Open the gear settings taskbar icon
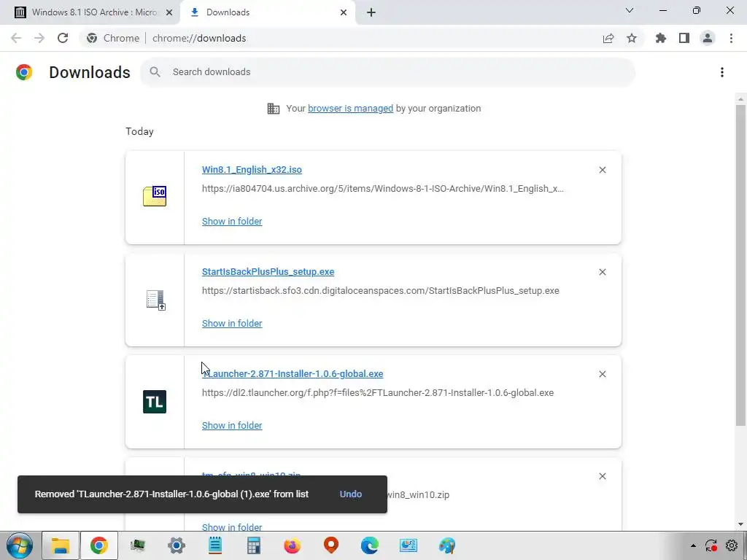 (x=177, y=545)
